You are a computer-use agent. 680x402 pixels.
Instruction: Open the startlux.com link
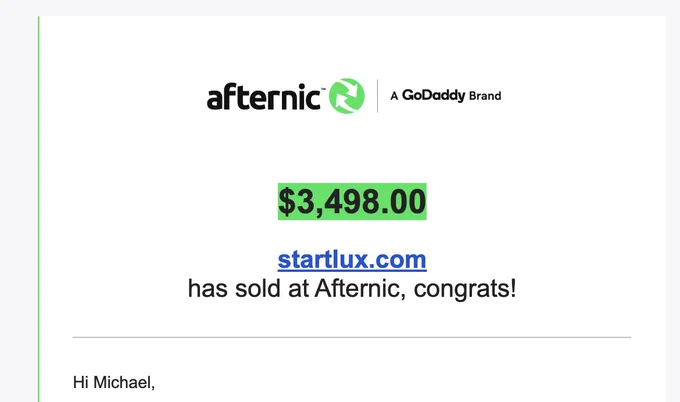pyautogui.click(x=352, y=260)
